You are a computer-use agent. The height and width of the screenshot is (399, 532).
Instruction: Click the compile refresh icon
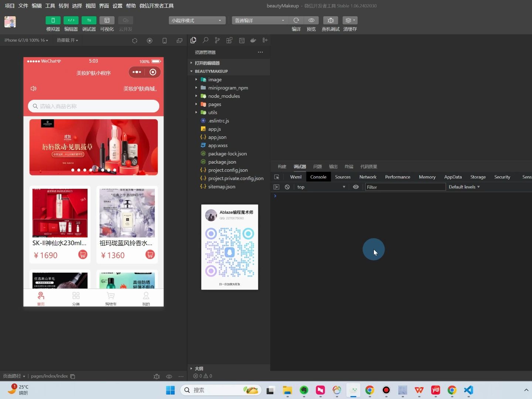[296, 20]
